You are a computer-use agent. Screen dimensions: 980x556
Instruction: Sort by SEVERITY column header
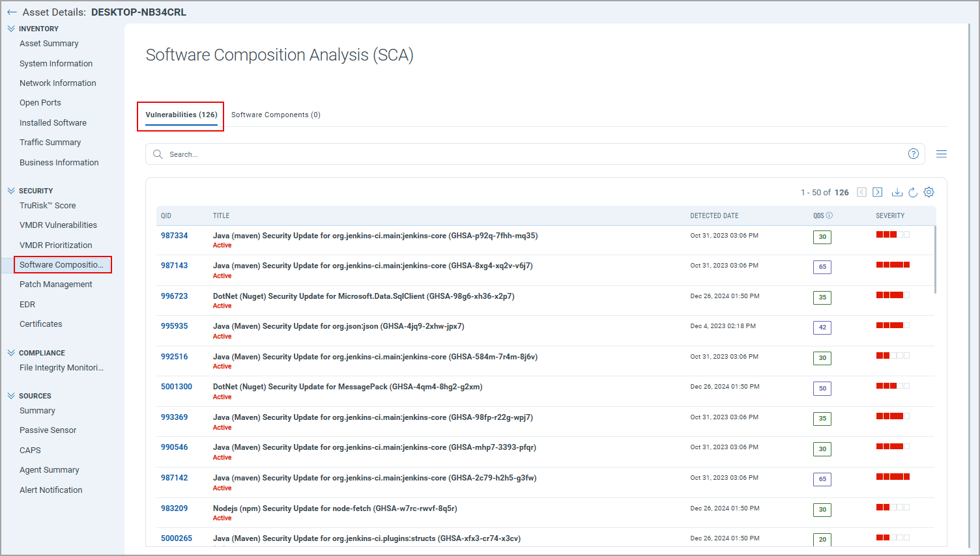tap(890, 215)
